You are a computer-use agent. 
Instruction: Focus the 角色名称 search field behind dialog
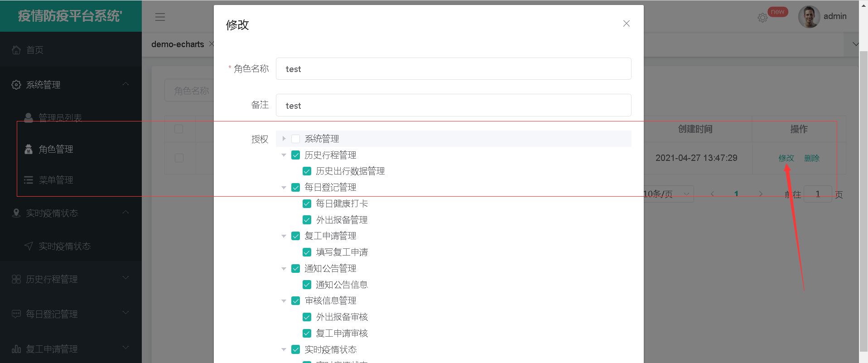(x=189, y=91)
